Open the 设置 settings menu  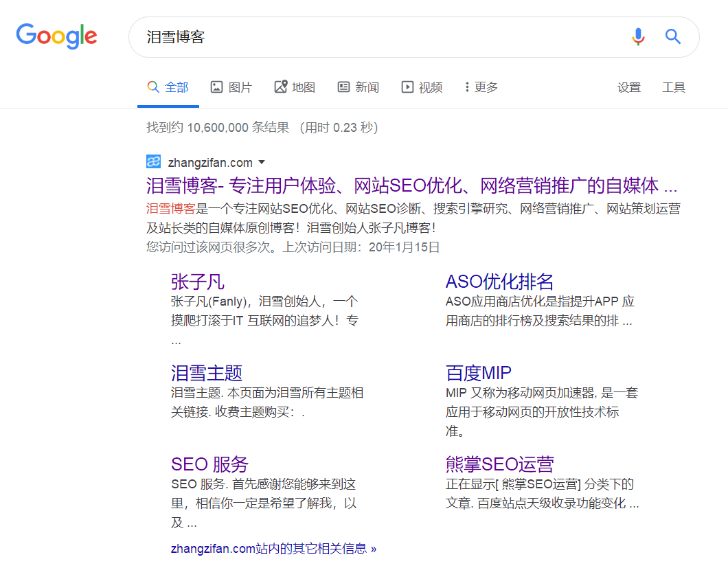[629, 87]
